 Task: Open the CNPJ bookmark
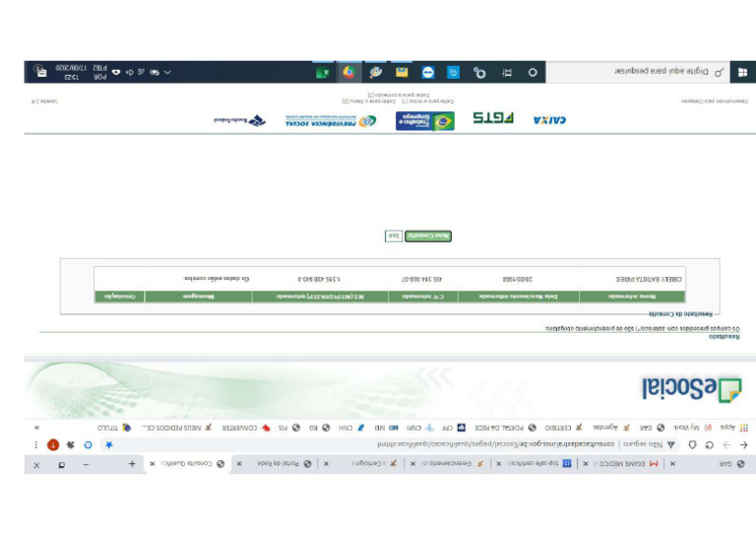419,428
